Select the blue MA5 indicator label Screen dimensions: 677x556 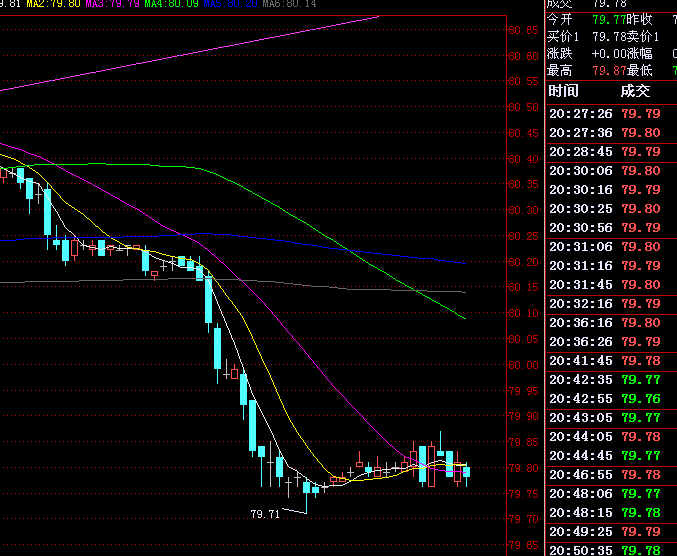[x=230, y=5]
